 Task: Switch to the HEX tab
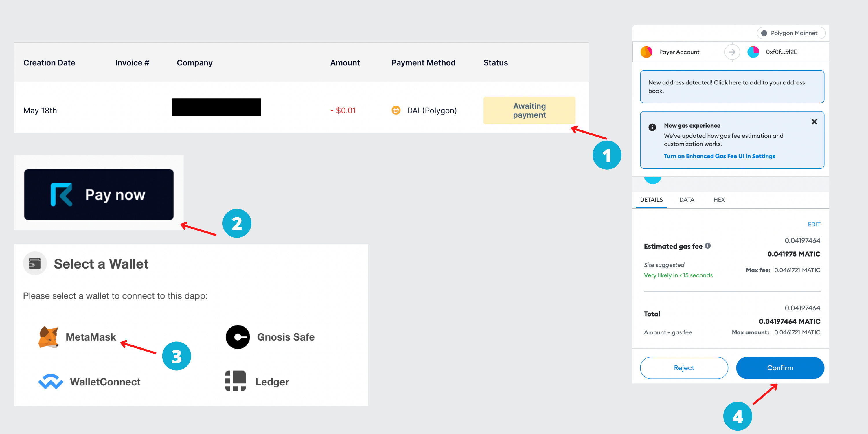coord(719,200)
